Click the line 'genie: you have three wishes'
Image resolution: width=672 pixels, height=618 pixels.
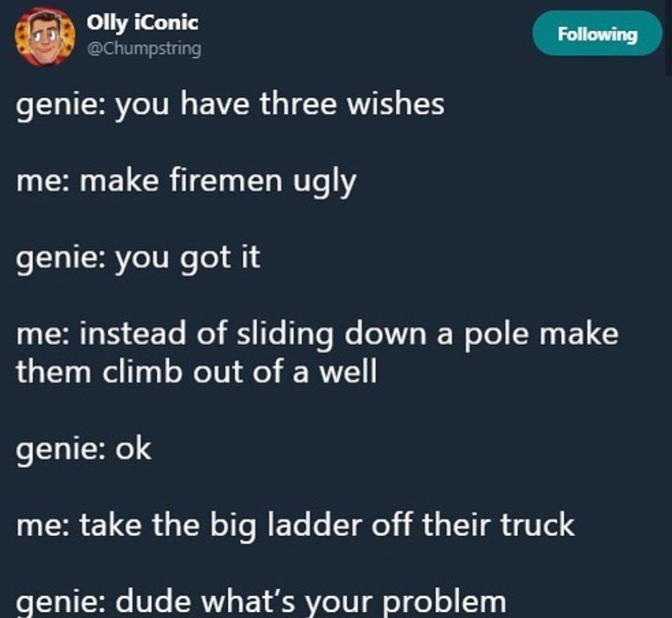point(230,104)
